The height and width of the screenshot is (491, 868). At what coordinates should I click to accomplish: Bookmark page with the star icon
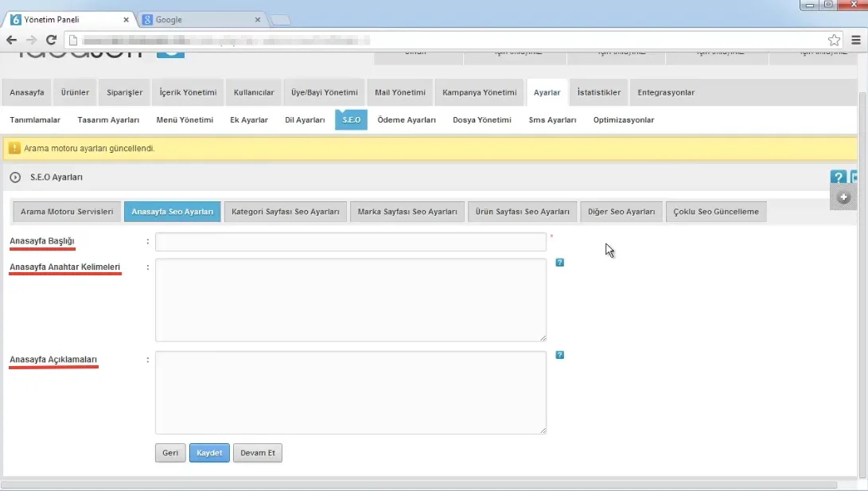(834, 40)
